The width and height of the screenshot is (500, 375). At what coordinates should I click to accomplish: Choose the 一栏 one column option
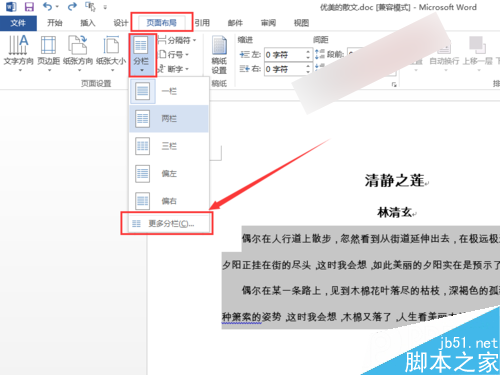169,91
